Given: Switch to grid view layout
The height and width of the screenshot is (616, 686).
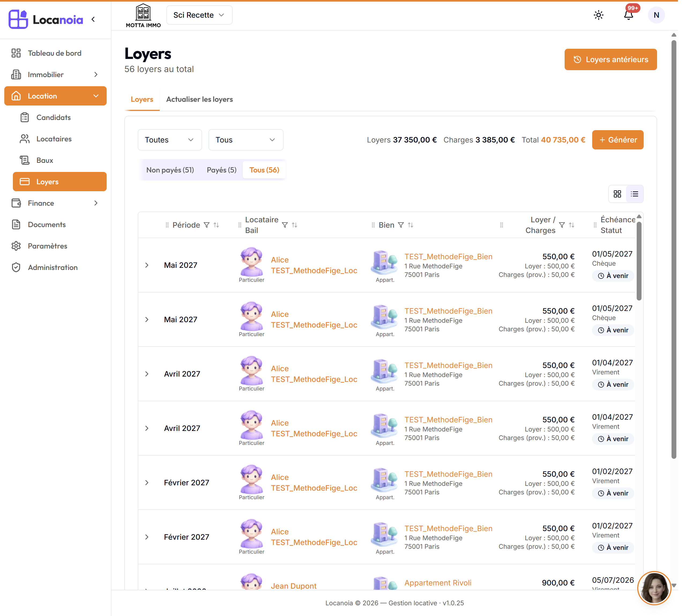Looking at the screenshot, I should pyautogui.click(x=617, y=194).
